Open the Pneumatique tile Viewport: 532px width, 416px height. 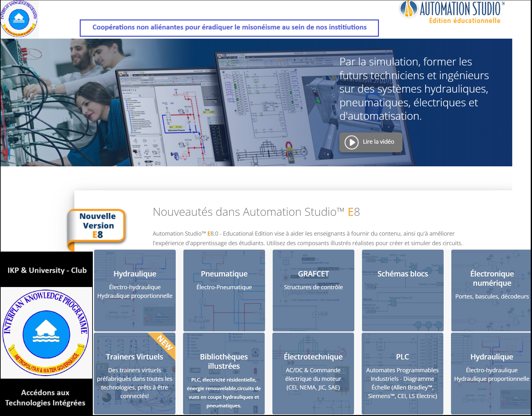224,290
